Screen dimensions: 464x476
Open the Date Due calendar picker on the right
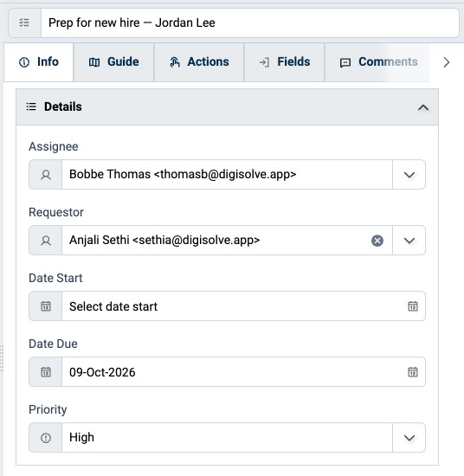412,372
